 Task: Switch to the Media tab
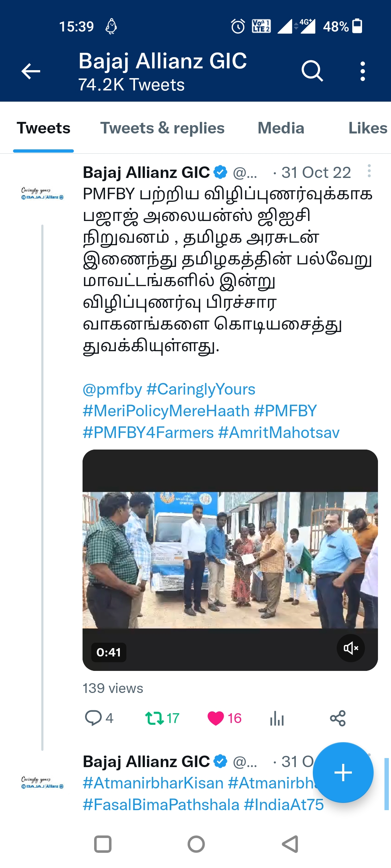(281, 128)
